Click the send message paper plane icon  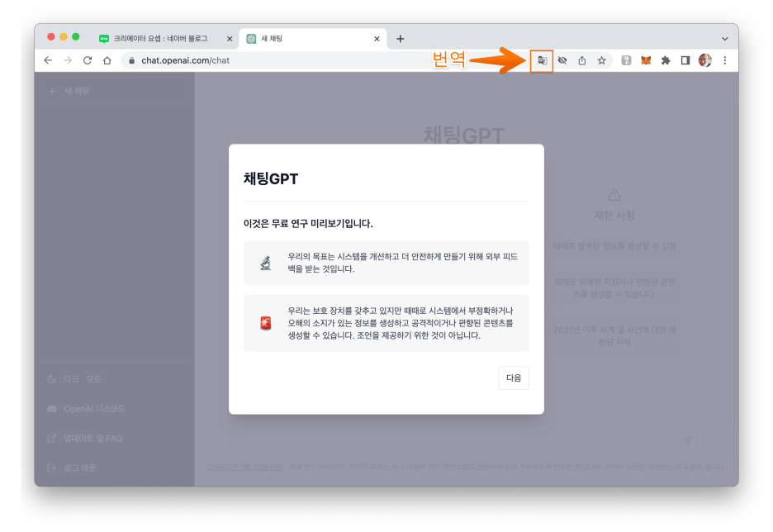pyautogui.click(x=688, y=439)
